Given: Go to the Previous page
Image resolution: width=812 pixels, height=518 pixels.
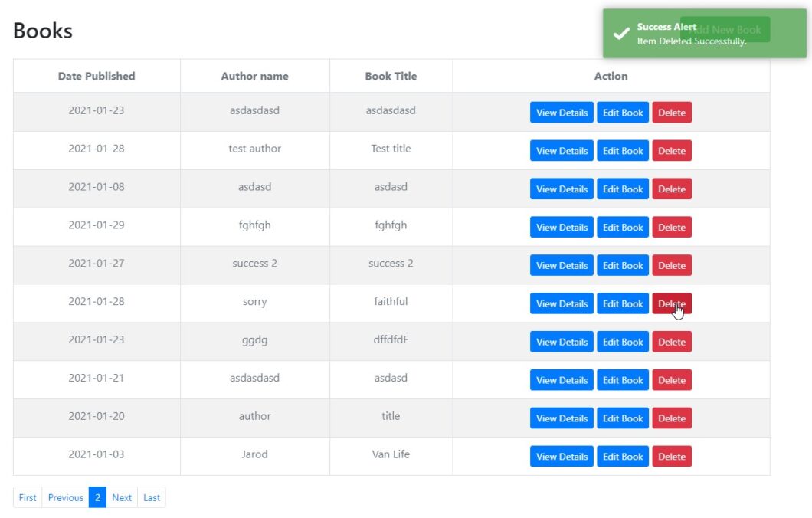Looking at the screenshot, I should coord(65,498).
